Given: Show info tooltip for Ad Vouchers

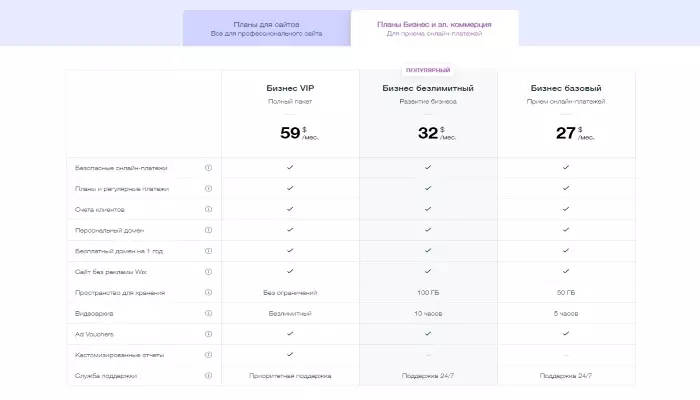Looking at the screenshot, I should (x=208, y=334).
